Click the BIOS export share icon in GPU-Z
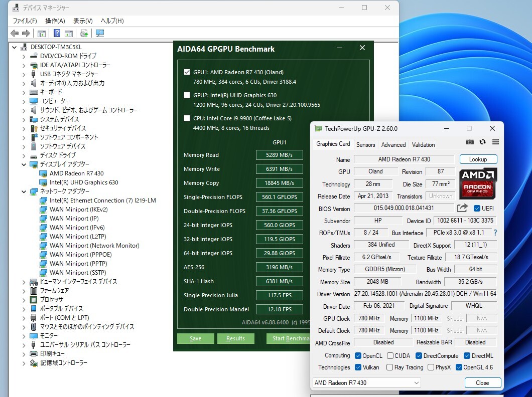This screenshot has width=532, height=397. tap(462, 208)
